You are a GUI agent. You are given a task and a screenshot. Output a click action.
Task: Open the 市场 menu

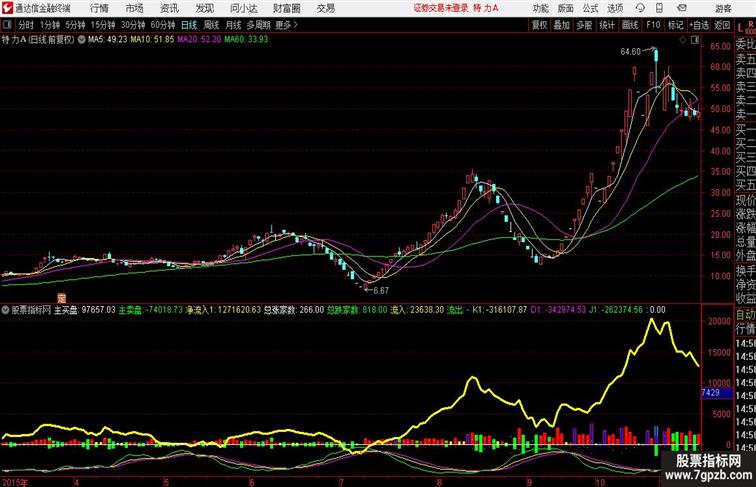(134, 8)
